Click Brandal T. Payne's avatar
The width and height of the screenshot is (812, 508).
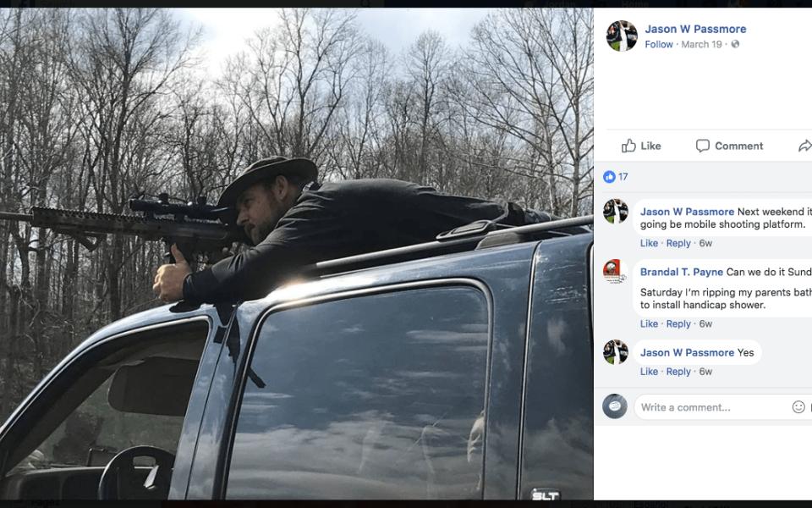615,272
